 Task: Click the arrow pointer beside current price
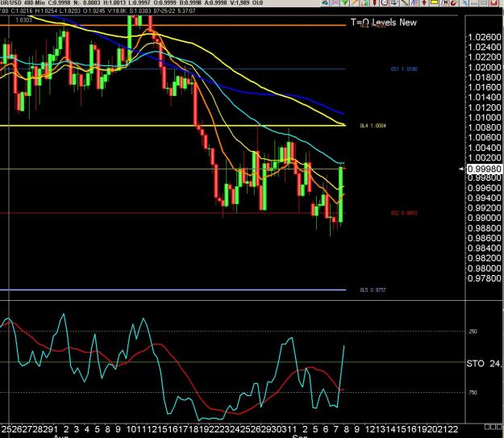pyautogui.click(x=461, y=169)
